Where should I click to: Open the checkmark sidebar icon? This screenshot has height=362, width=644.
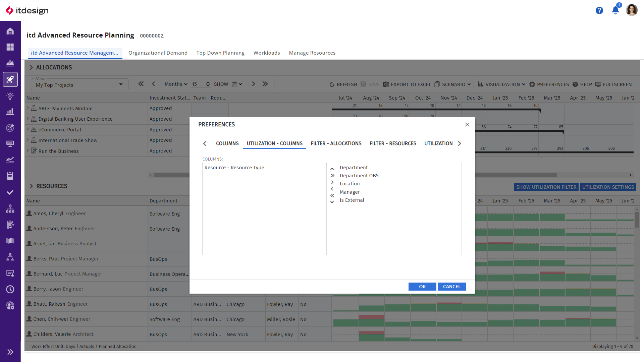[10, 192]
